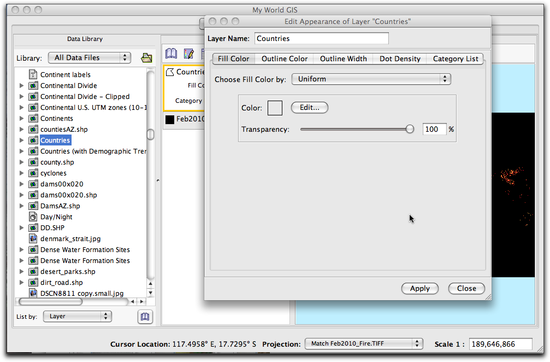Switch to the Dot Density tab
Viewport: 550px width, 362px height.
[x=400, y=59]
